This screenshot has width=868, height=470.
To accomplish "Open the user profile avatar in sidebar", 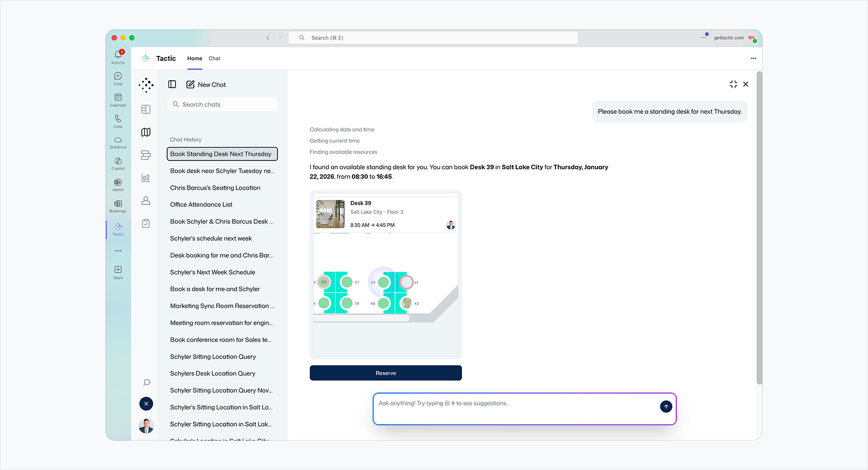I will (x=146, y=426).
